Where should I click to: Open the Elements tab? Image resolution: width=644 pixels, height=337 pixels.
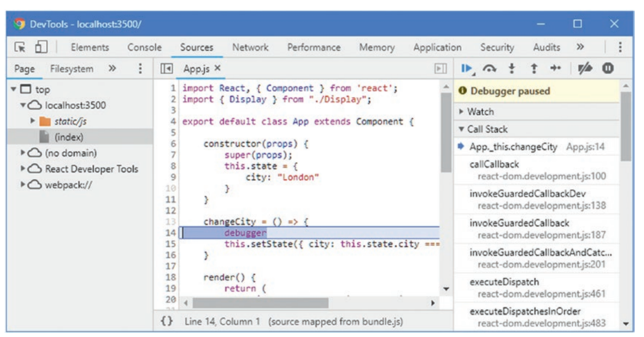coord(90,48)
